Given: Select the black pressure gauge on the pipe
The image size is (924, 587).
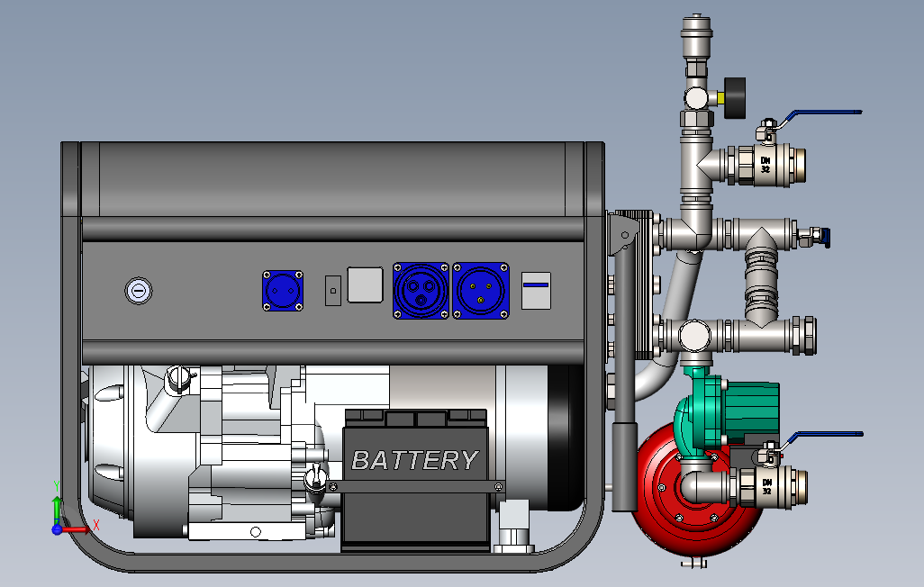Looking at the screenshot, I should click(735, 97).
